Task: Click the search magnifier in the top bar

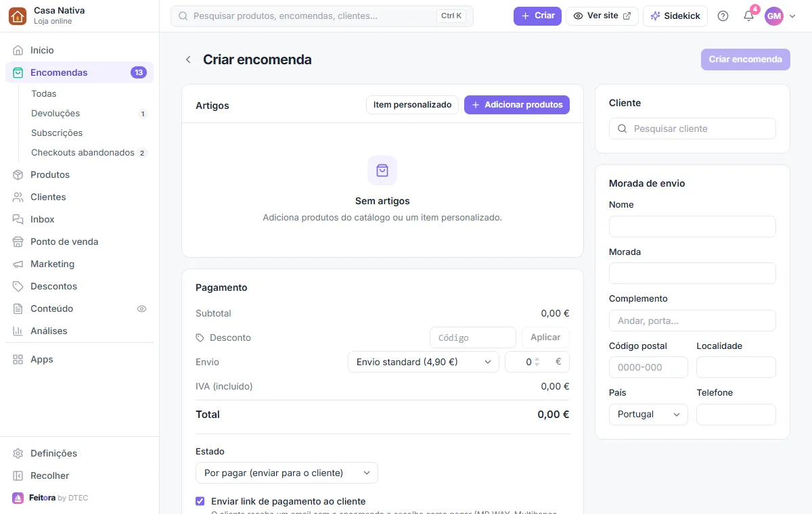Action: coord(183,16)
